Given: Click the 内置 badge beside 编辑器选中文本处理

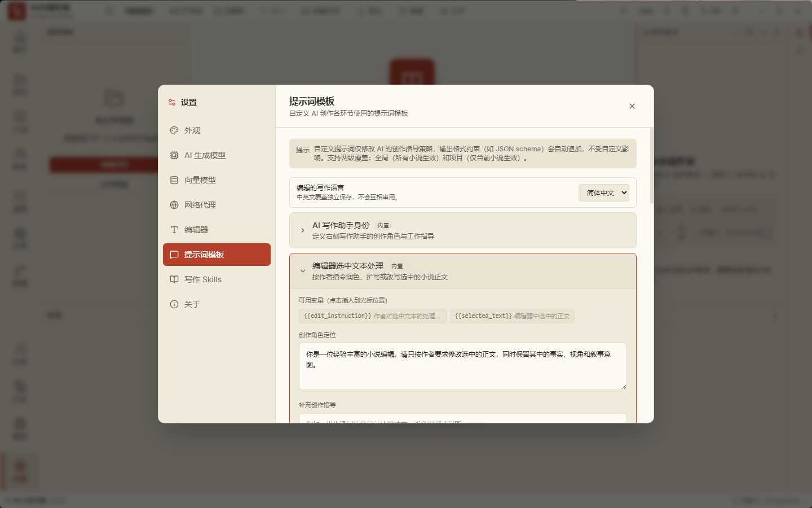Looking at the screenshot, I should click(x=397, y=266).
